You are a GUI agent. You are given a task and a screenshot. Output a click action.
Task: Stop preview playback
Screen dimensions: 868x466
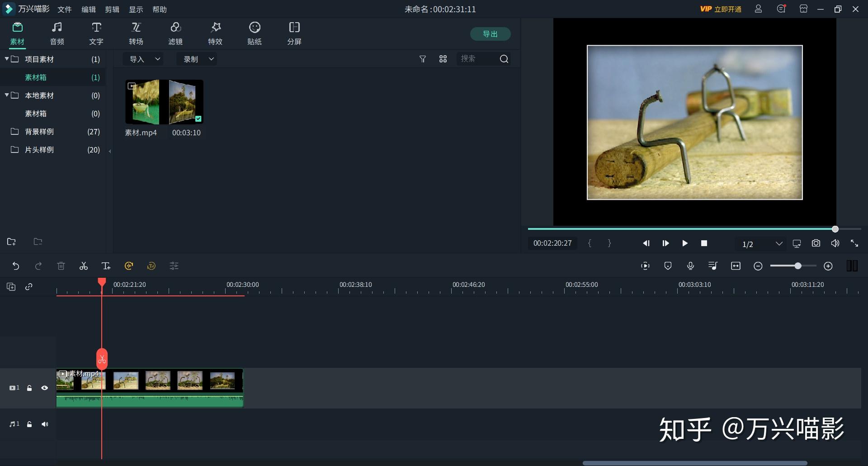click(704, 243)
